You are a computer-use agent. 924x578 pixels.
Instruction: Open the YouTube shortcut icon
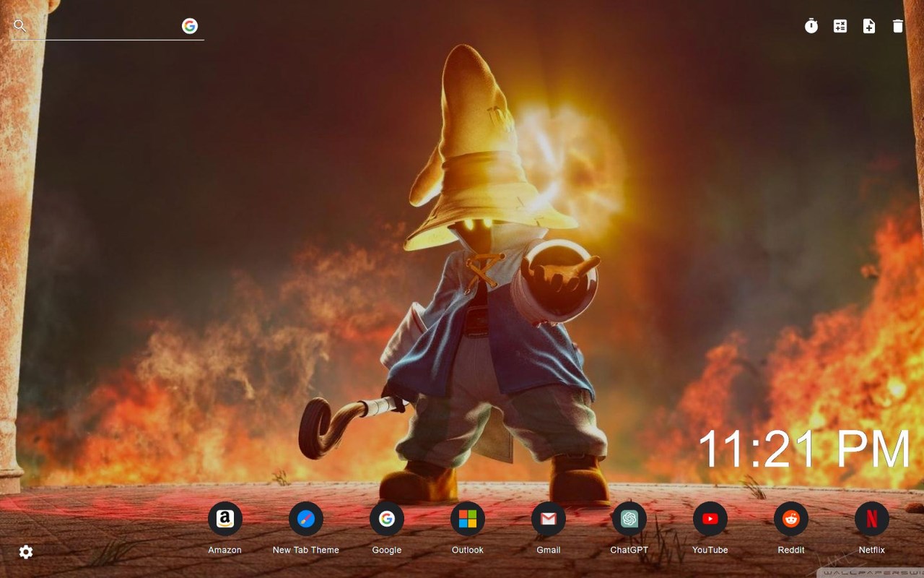click(710, 519)
